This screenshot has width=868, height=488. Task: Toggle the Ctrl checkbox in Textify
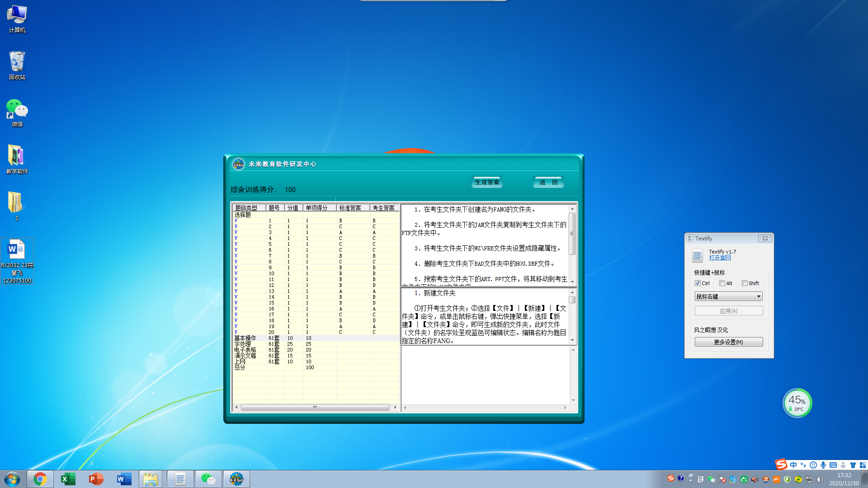pyautogui.click(x=698, y=283)
